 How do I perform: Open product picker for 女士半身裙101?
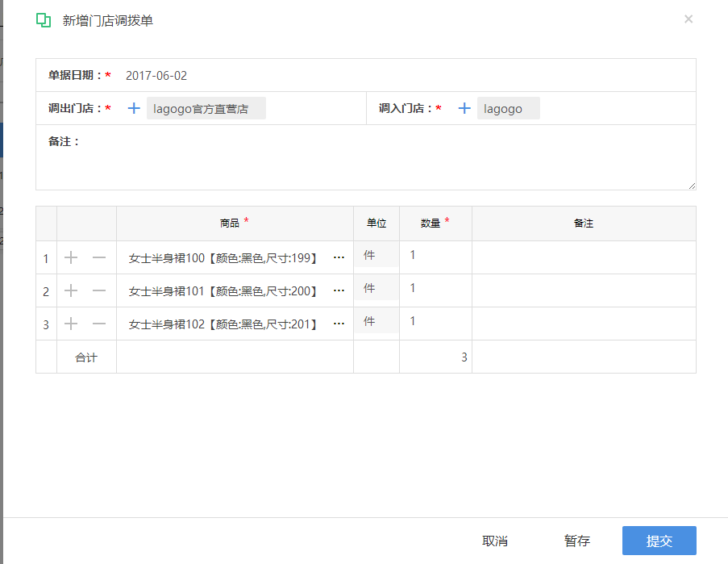coord(339,290)
